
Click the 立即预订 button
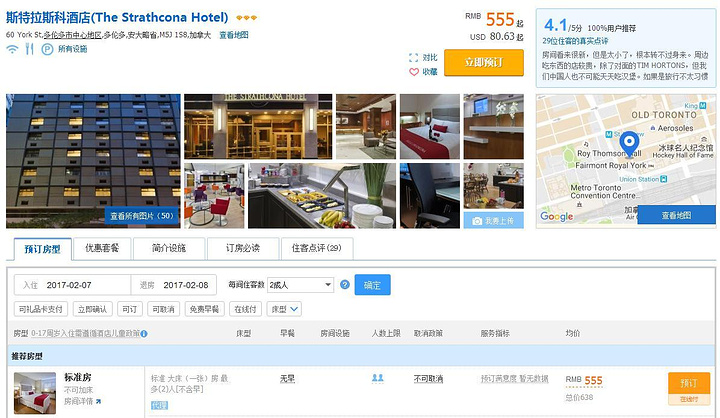(x=484, y=62)
